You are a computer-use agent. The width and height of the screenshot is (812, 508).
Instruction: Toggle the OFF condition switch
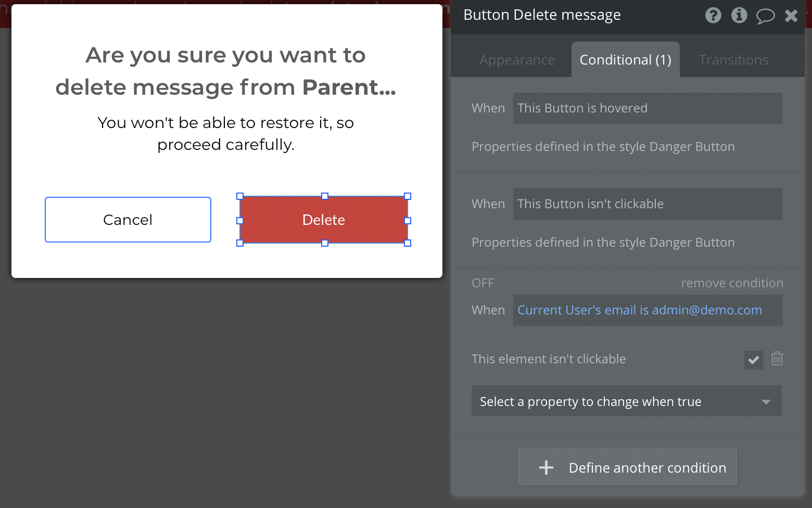click(x=483, y=283)
